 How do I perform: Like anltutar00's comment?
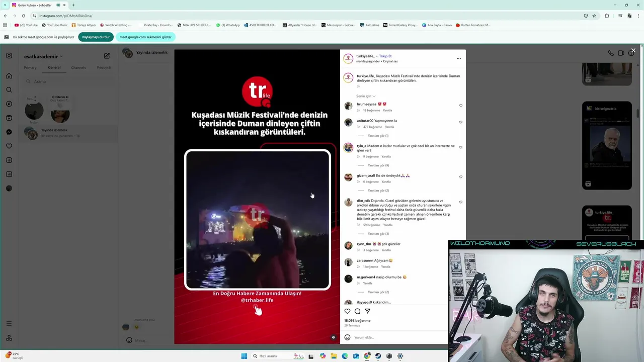point(460,122)
